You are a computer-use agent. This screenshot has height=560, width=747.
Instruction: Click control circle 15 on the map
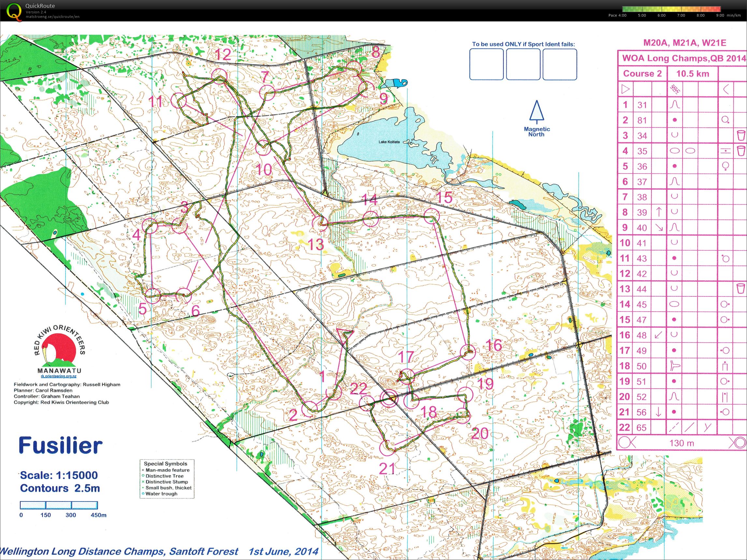(431, 216)
